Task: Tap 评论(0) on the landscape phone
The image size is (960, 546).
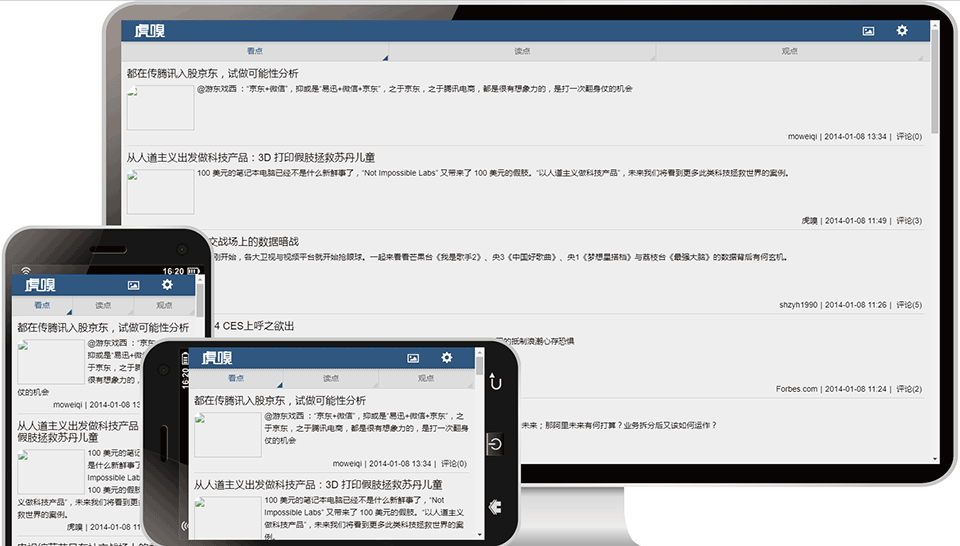Action: [x=454, y=463]
